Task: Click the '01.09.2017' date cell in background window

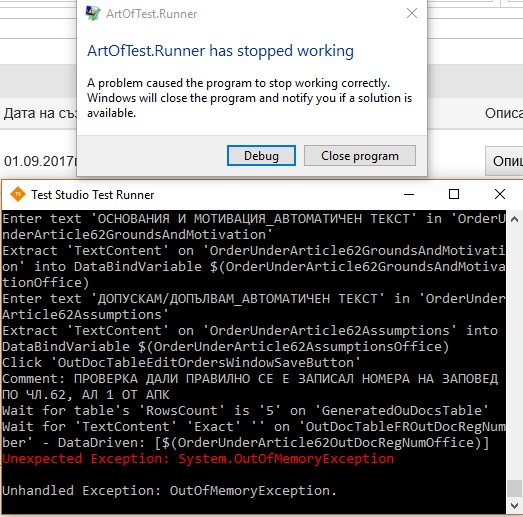Action: coord(40,161)
